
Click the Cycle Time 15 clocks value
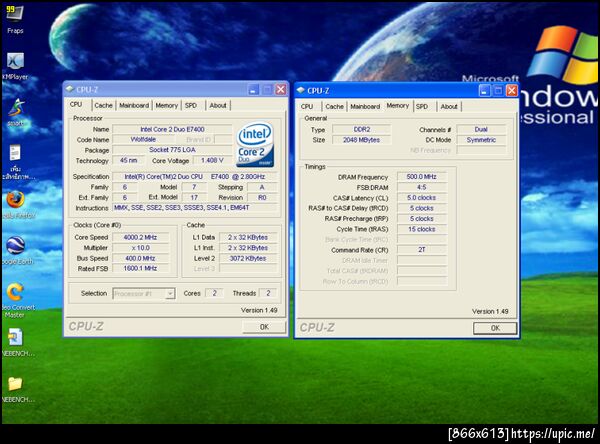pyautogui.click(x=422, y=229)
